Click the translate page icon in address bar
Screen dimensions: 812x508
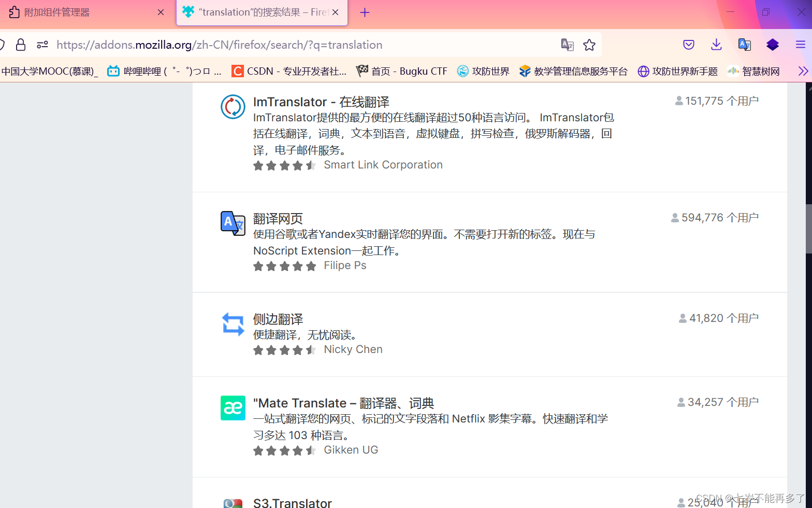click(567, 45)
